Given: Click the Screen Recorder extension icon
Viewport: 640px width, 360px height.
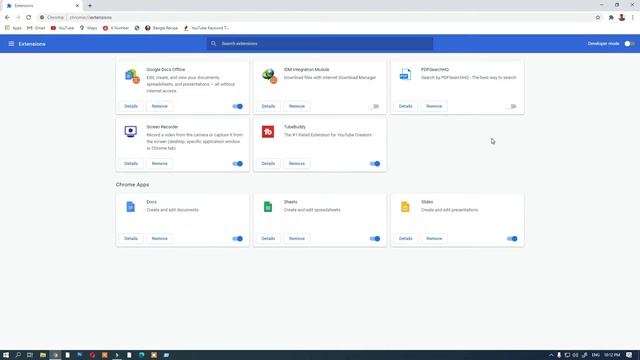Looking at the screenshot, I should click(131, 131).
